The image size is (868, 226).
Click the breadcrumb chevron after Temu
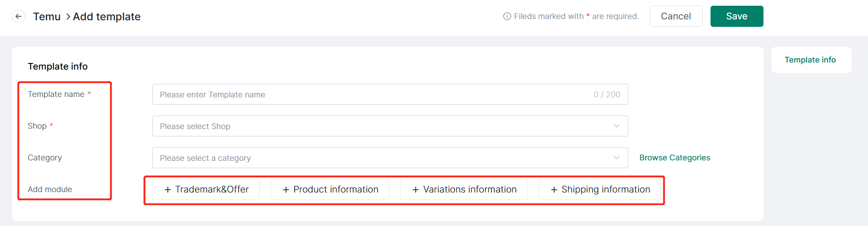click(x=68, y=17)
